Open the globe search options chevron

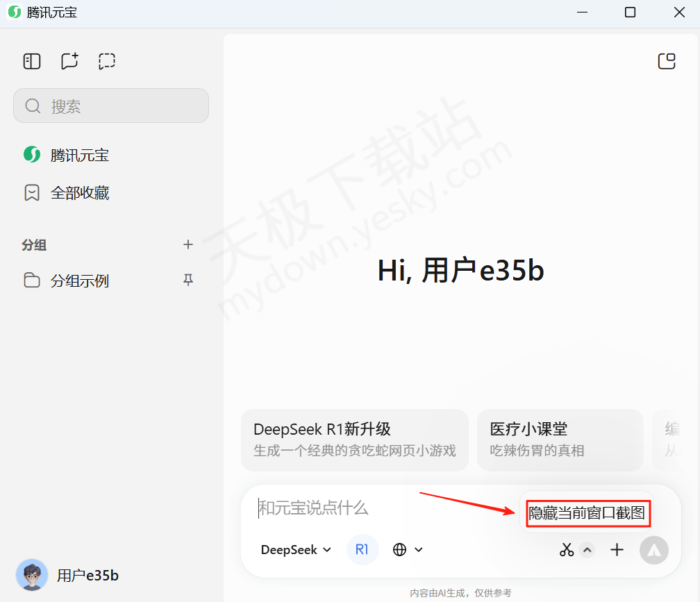[x=419, y=549]
